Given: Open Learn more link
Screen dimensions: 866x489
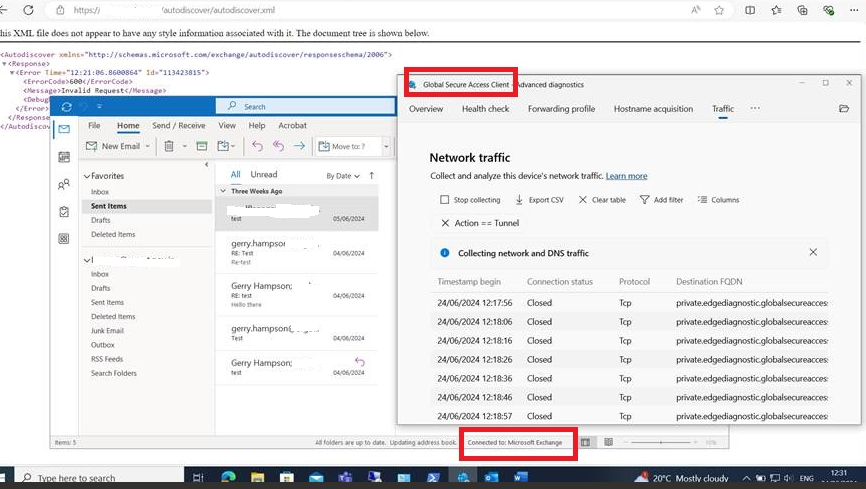Looking at the screenshot, I should click(626, 176).
